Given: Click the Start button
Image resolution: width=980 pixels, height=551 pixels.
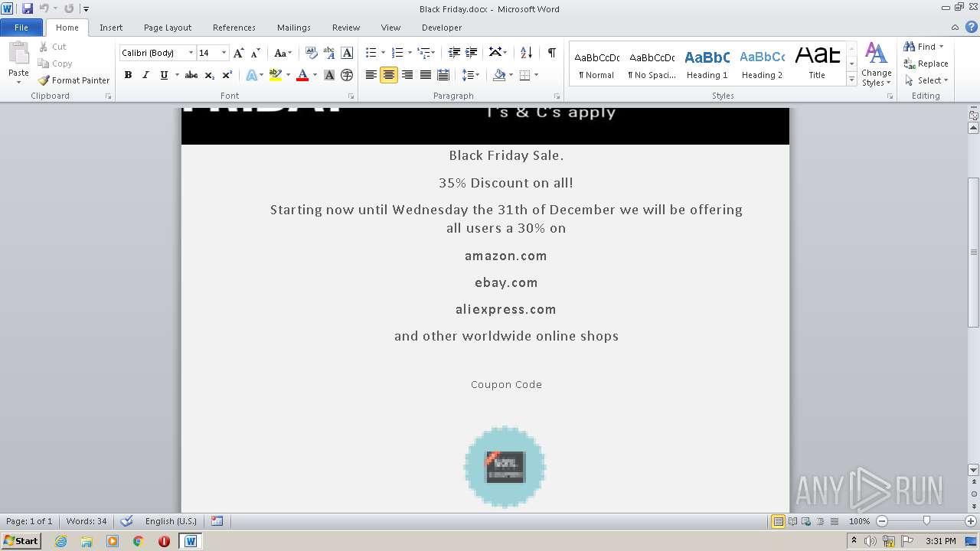Looking at the screenshot, I should pyautogui.click(x=21, y=541).
